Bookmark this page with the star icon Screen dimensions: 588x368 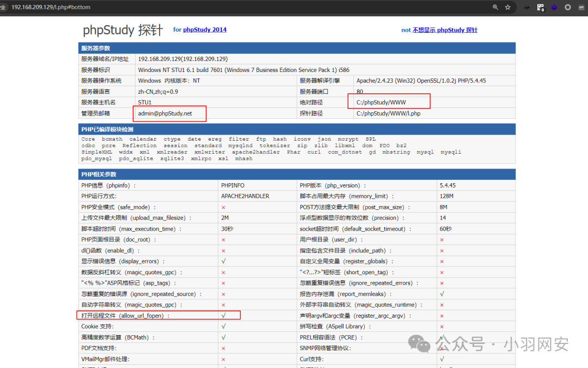(x=508, y=7)
